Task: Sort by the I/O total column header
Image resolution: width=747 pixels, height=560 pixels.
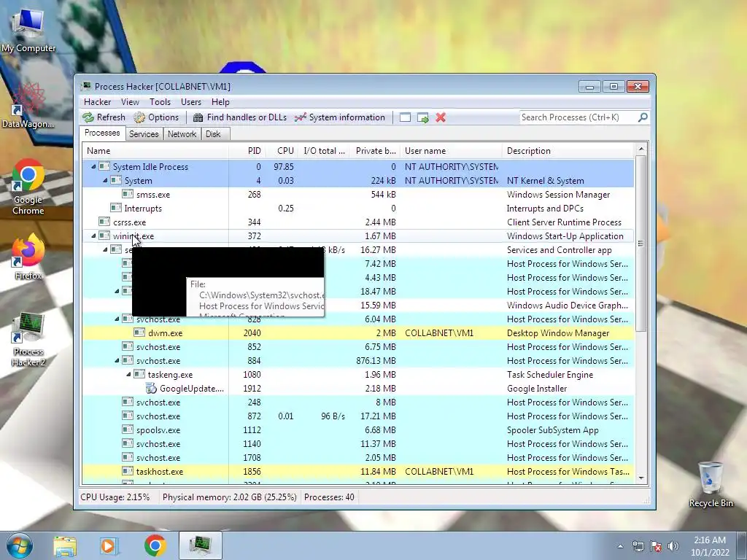Action: [323, 151]
